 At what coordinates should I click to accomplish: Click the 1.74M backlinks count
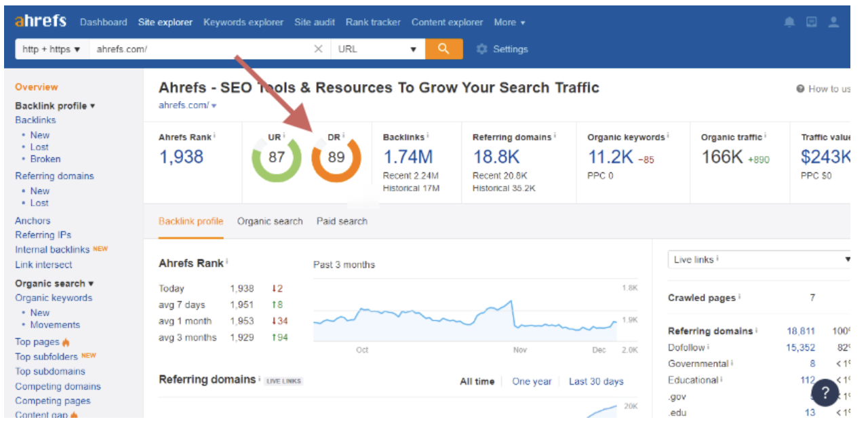tap(408, 157)
